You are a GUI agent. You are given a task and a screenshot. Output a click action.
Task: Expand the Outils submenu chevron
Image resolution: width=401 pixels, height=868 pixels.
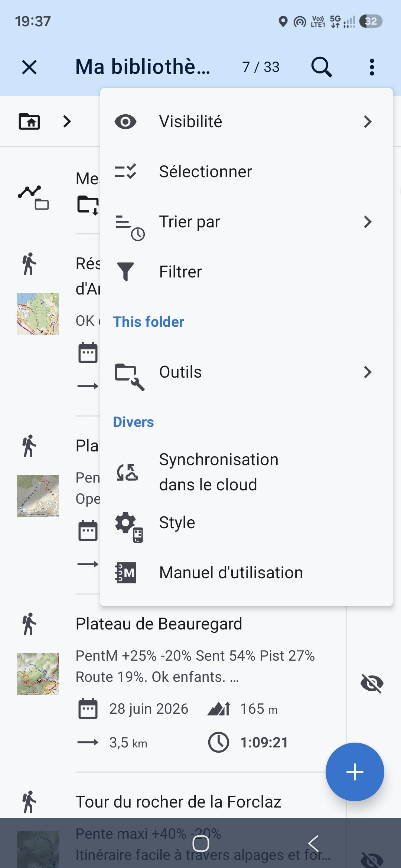[368, 372]
